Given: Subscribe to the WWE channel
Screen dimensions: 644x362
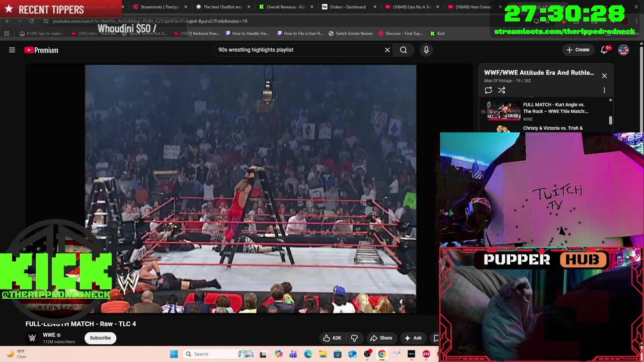Looking at the screenshot, I should click(x=100, y=338).
